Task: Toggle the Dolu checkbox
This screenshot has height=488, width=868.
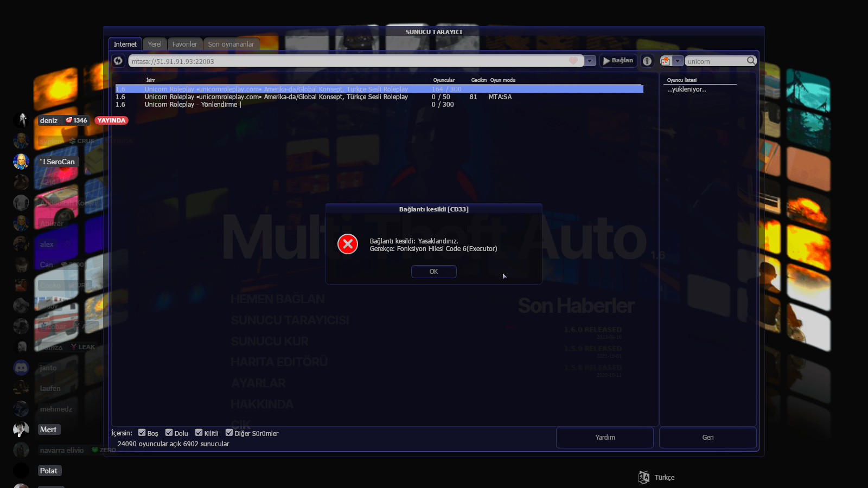Action: click(x=169, y=433)
